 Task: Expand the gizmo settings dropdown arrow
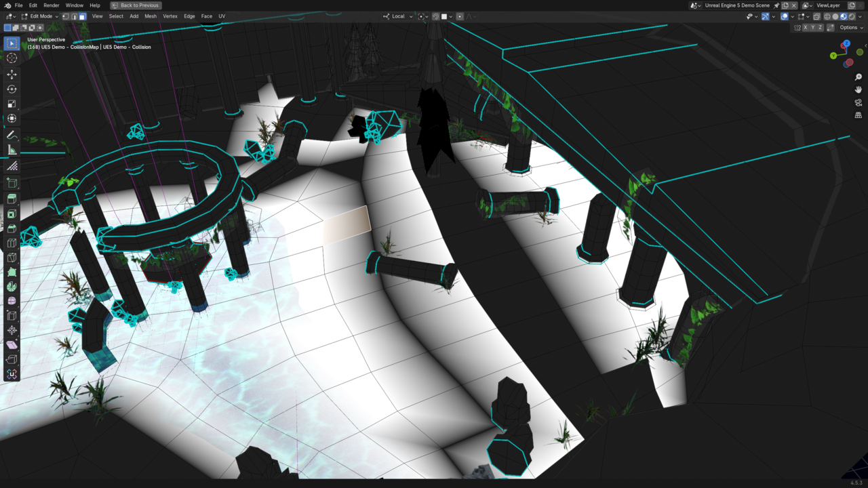773,16
